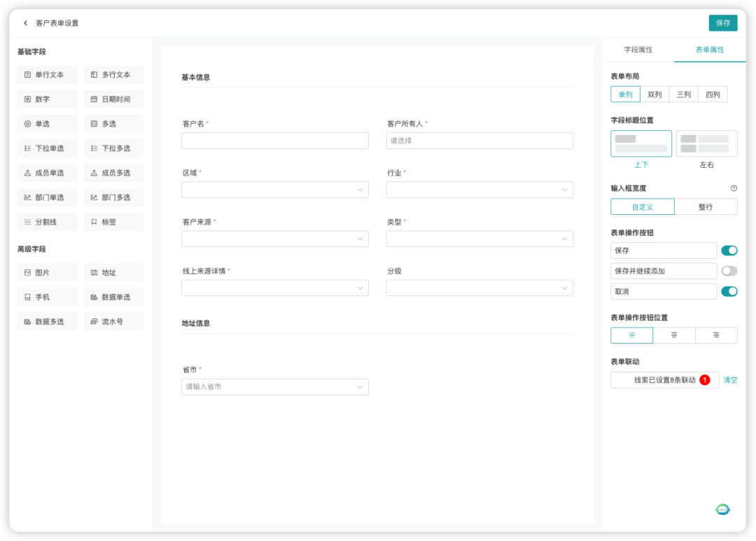This screenshot has width=756, height=541.
Task: Add a 标签 field from basic fields
Action: (113, 221)
